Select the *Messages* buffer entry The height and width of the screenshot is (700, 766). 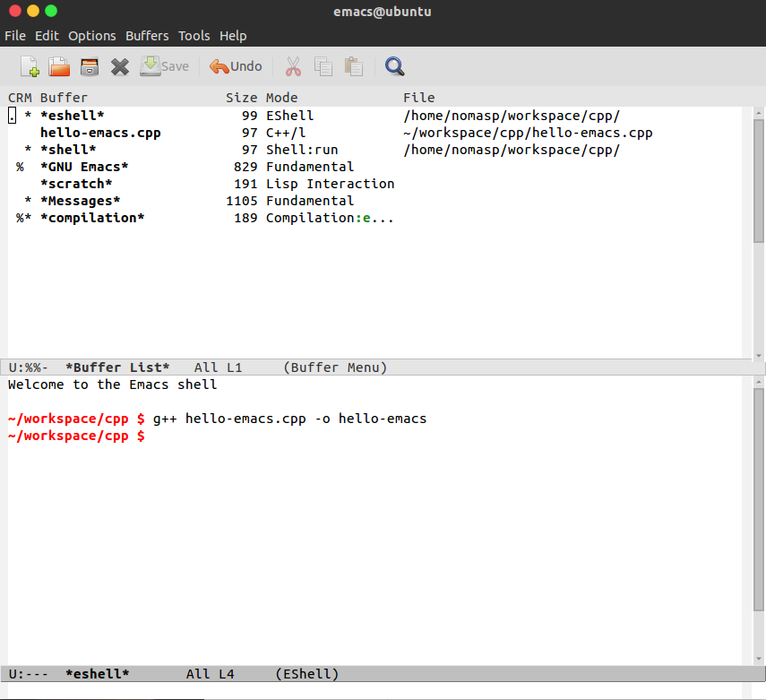pyautogui.click(x=81, y=201)
